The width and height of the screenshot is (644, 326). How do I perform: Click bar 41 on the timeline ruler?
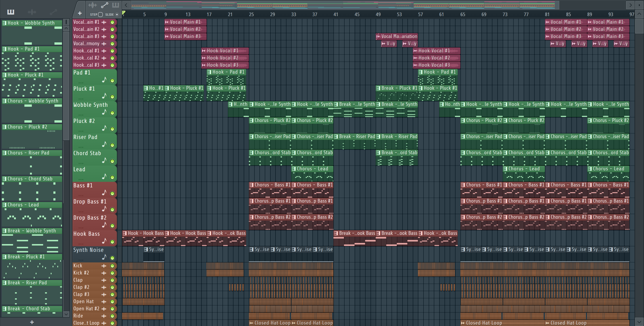336,15
